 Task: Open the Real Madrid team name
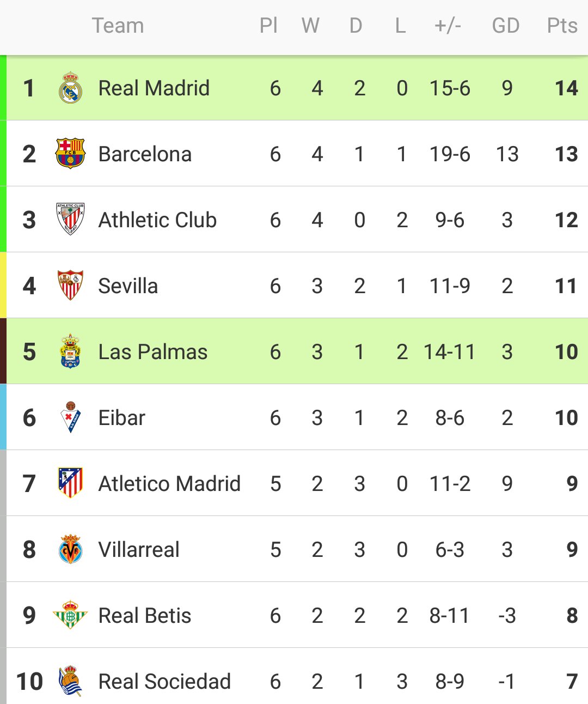click(x=154, y=88)
